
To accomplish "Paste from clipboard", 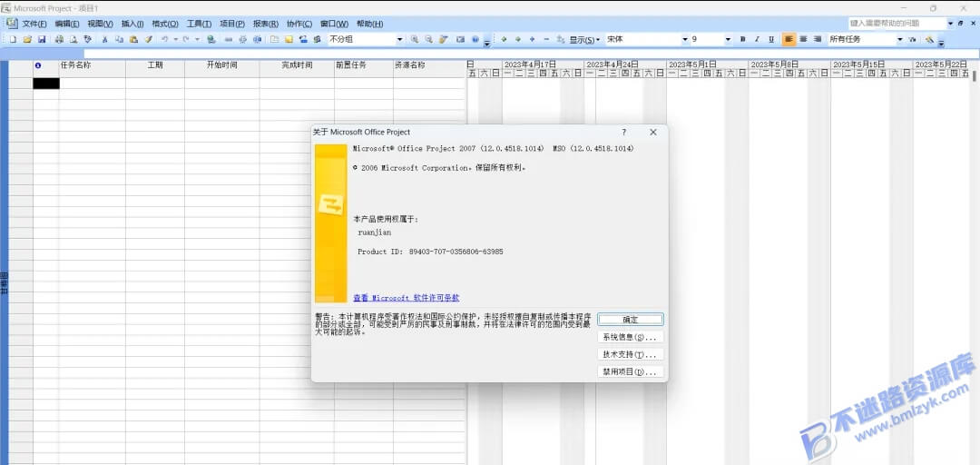I will (133, 39).
